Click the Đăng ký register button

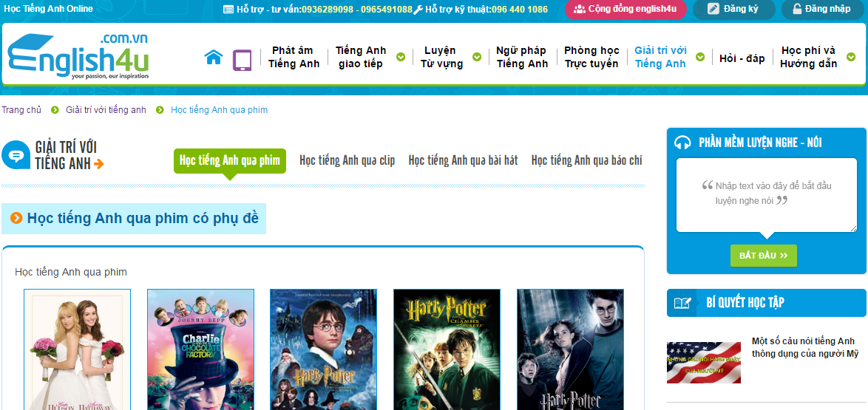[733, 10]
